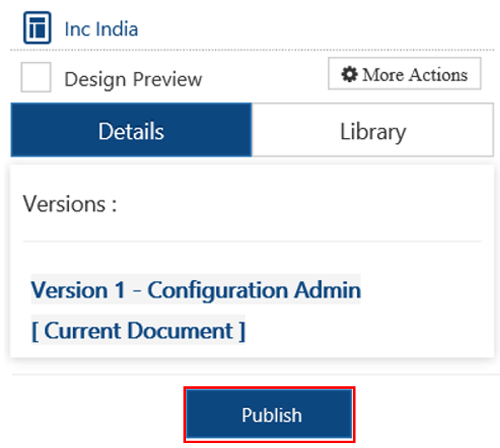
Task: Open Version 1 - Configuration Admin entry
Action: 196,290
